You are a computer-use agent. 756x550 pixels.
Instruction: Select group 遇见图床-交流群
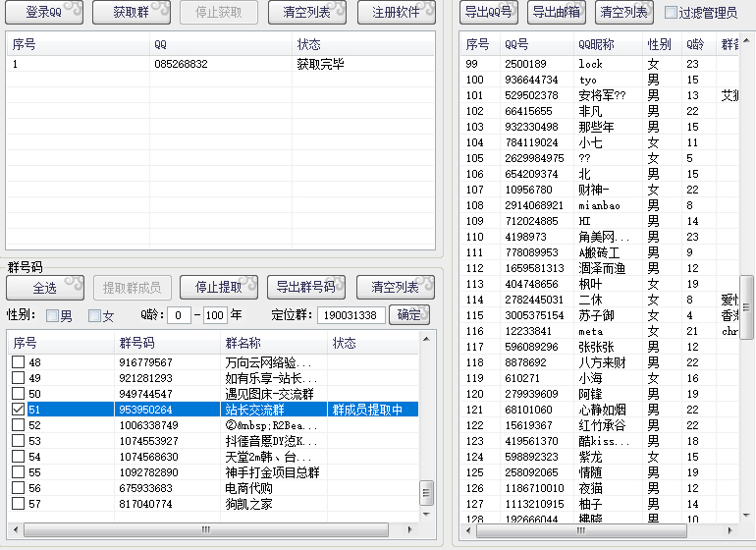pos(270,394)
